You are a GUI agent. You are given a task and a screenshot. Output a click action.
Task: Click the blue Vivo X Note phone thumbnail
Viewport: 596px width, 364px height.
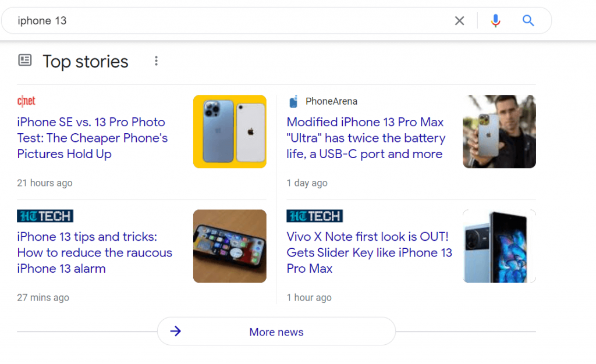499,246
